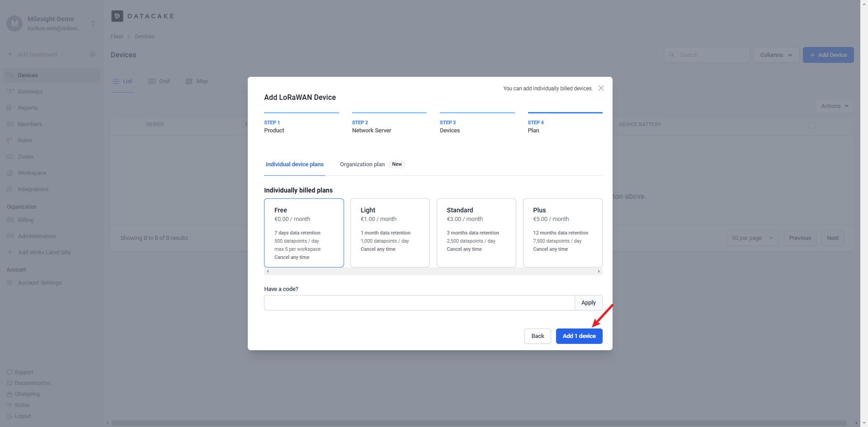Open Rules in the sidebar
Screen dimensions: 868x427
click(52, 141)
